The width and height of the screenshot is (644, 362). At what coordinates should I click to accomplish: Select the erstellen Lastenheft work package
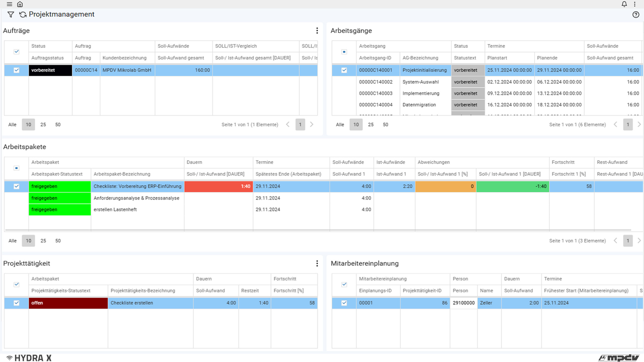[x=115, y=210]
